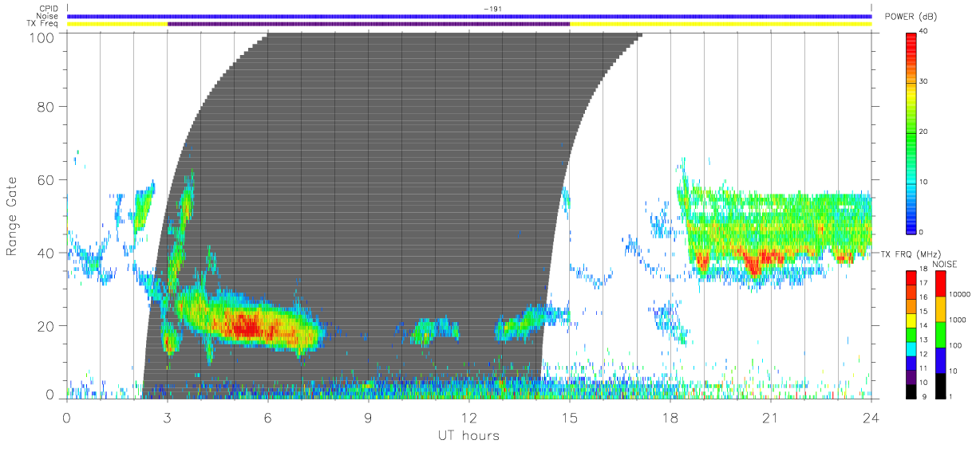The image size is (980, 452).
Task: Click the red echo patch near 5 UT, gate 20
Action: (x=246, y=326)
